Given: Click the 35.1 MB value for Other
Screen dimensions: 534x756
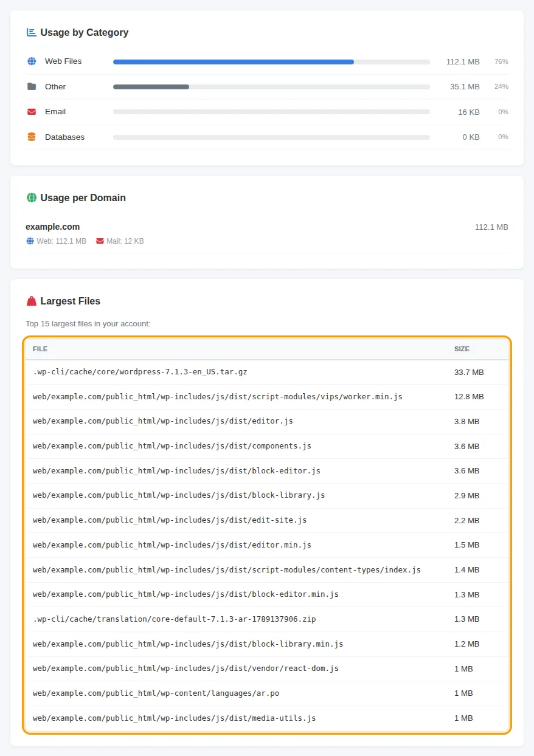Looking at the screenshot, I should (465, 87).
